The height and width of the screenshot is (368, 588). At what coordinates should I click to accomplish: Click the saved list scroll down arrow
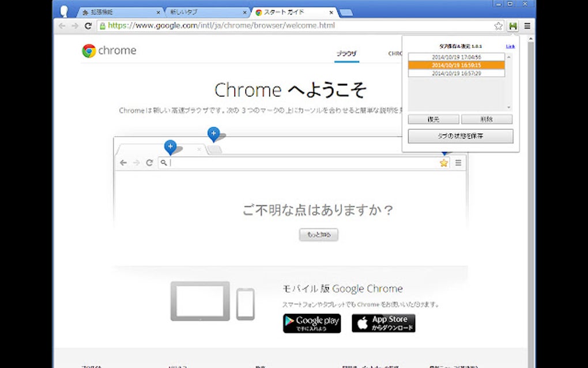click(x=509, y=107)
